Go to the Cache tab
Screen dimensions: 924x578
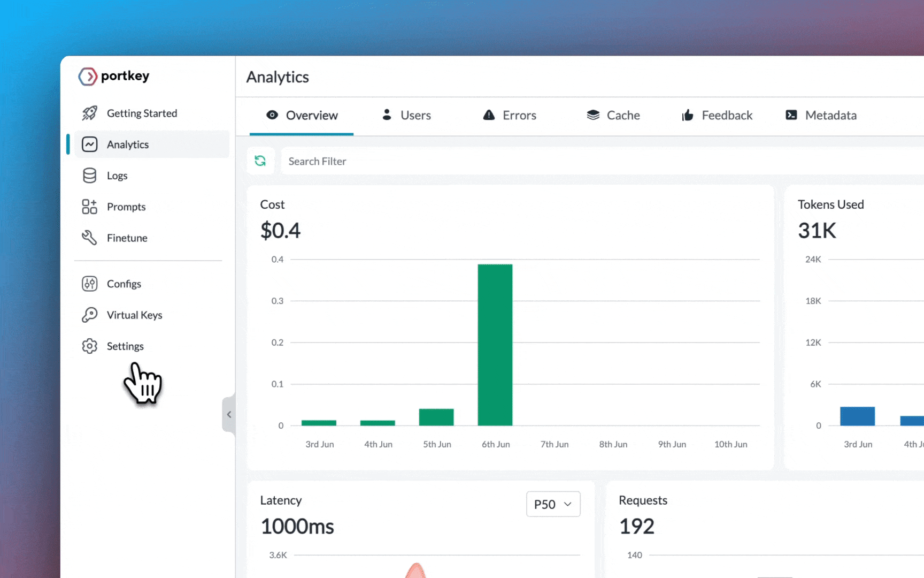(x=613, y=116)
